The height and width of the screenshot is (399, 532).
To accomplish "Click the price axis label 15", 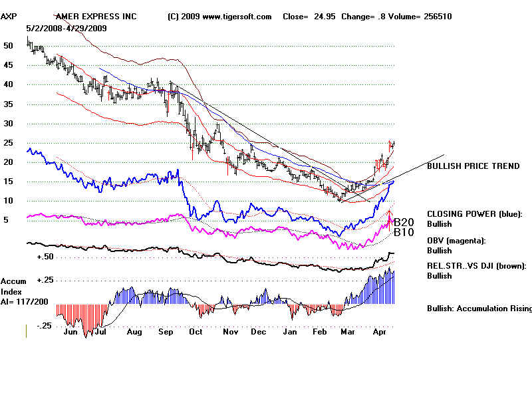I will [x=8, y=182].
